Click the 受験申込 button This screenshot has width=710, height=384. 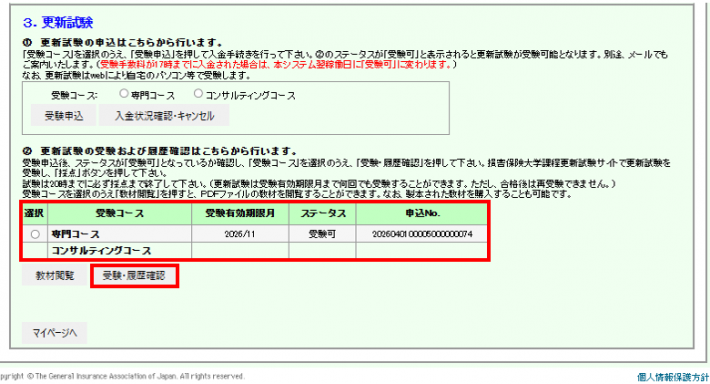pyautogui.click(x=63, y=116)
